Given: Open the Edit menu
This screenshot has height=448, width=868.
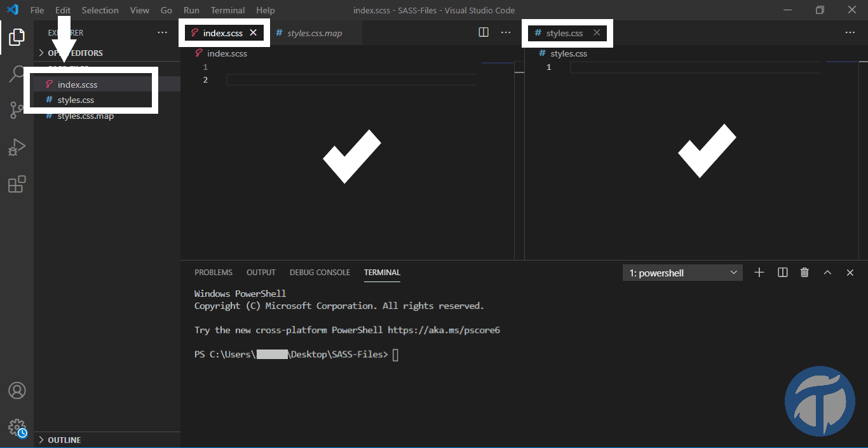Looking at the screenshot, I should pos(63,10).
